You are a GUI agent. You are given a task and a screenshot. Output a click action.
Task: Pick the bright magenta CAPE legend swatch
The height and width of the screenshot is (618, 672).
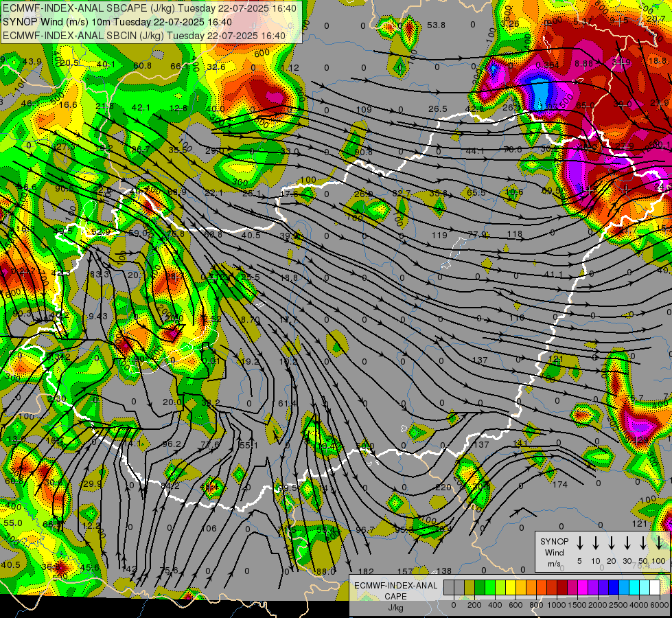[x=583, y=587]
